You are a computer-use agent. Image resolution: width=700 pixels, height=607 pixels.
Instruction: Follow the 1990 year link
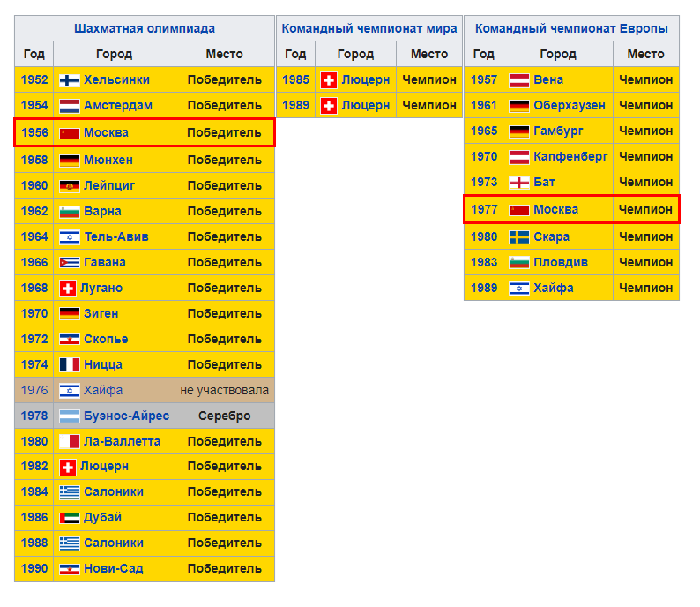tap(34, 568)
